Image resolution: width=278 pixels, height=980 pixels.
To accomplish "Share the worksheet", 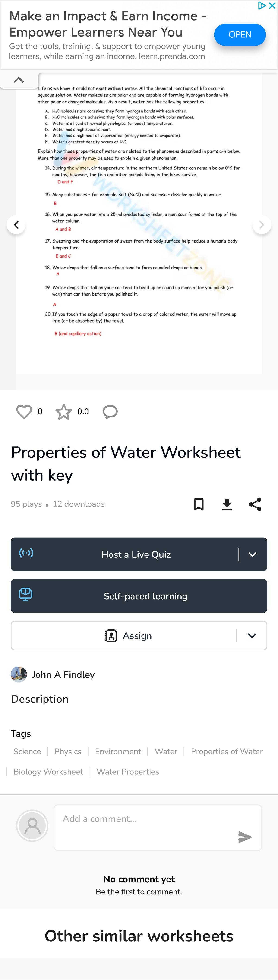I will tap(255, 504).
